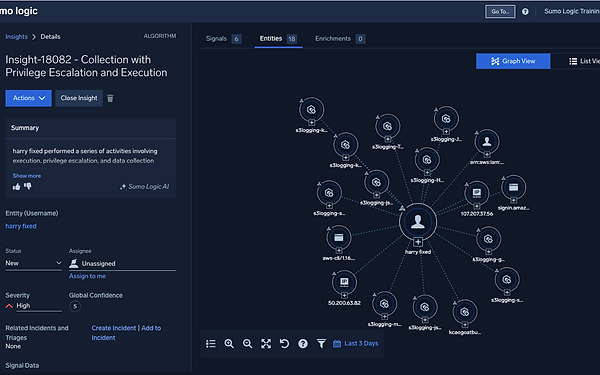Click the Signal Data heading
This screenshot has width=600, height=375.
(x=22, y=366)
